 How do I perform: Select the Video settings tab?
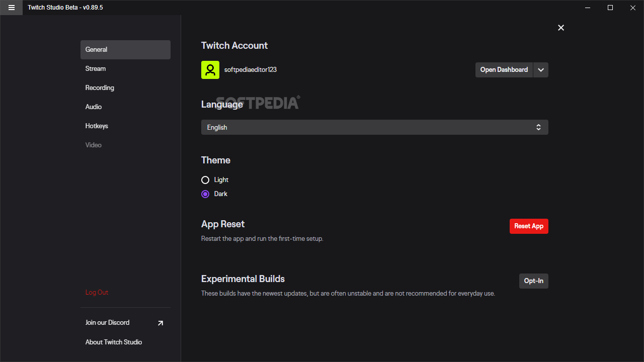click(125, 145)
